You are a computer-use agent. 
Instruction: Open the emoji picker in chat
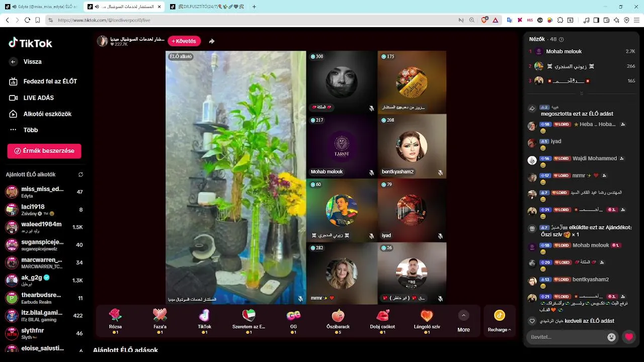point(611,337)
